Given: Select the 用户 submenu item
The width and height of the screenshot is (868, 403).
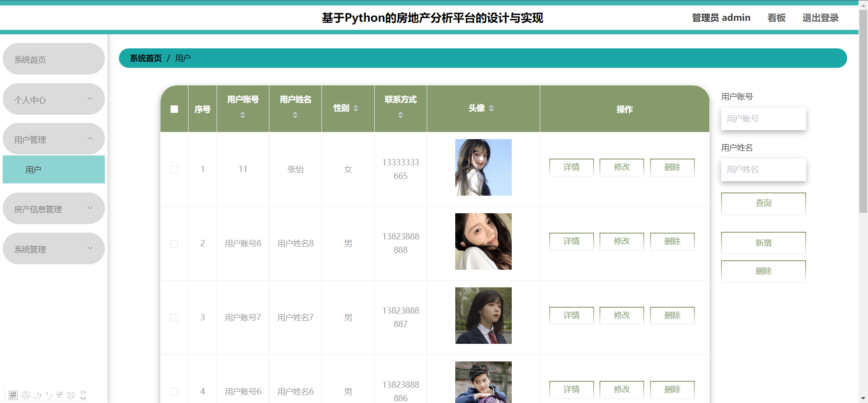Looking at the screenshot, I should pyautogui.click(x=54, y=169).
